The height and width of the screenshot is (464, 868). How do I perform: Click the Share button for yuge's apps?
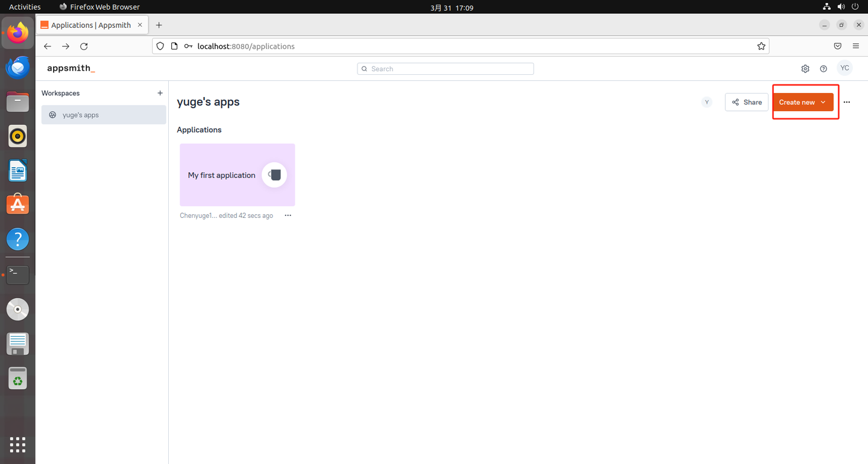[x=746, y=102]
